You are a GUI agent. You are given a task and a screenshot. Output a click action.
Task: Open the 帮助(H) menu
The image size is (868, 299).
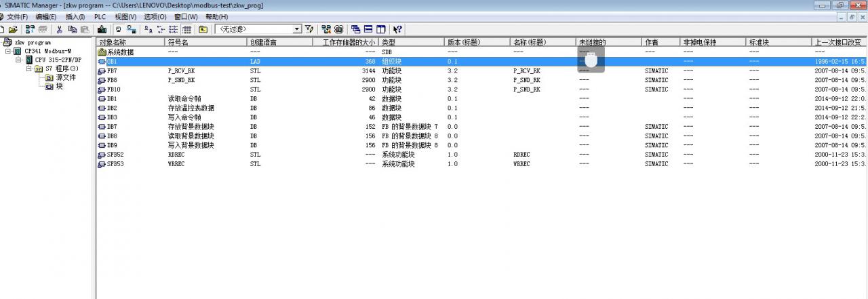click(x=216, y=16)
